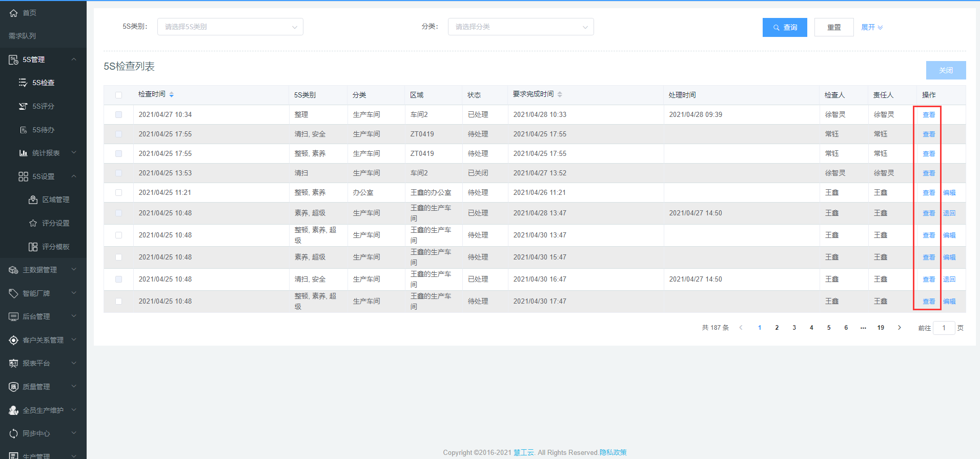Check the row dated 2021/04/25 11:21
Screen dimensions: 980x459
119,193
